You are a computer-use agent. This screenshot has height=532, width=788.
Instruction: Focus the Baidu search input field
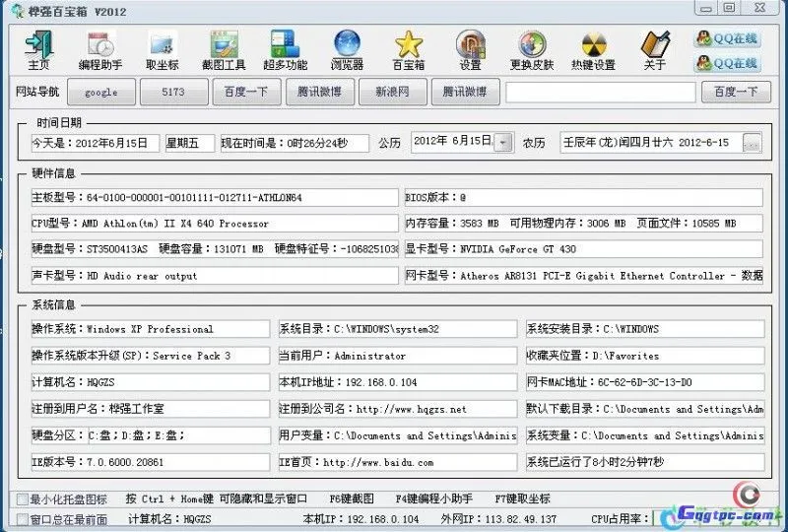pos(601,92)
